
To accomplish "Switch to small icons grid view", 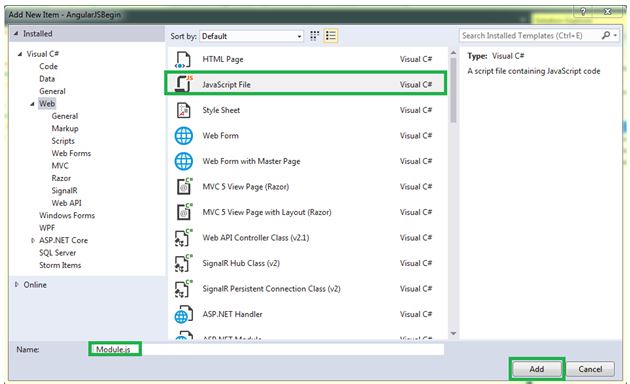I will tap(315, 36).
